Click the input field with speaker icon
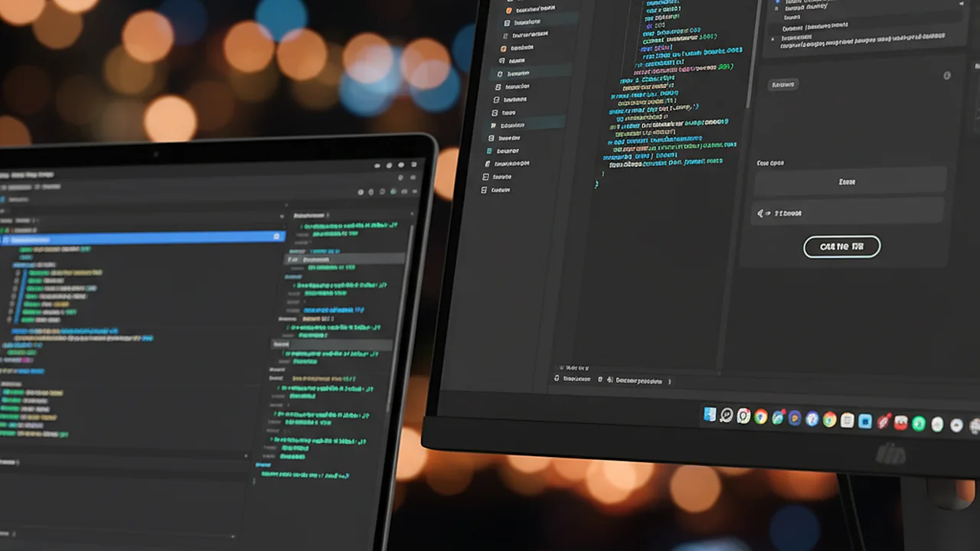The width and height of the screenshot is (980, 551). tap(848, 213)
